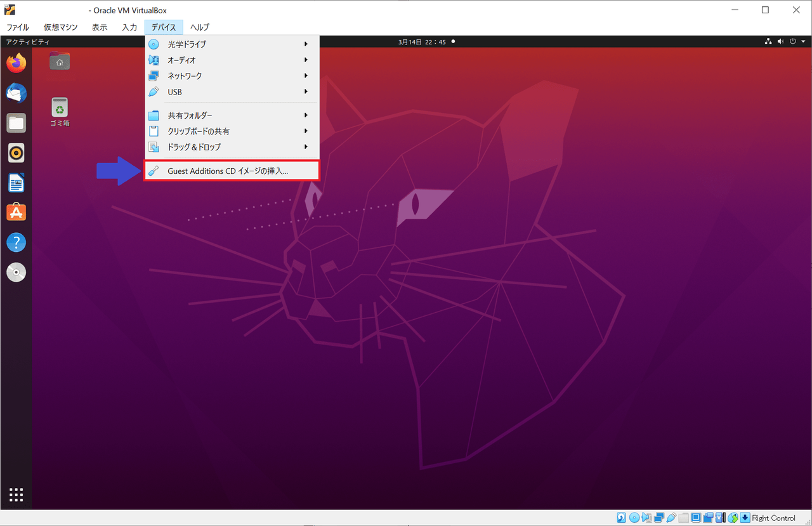Select the Home folder desktop icon
The height and width of the screenshot is (526, 812).
pyautogui.click(x=60, y=61)
